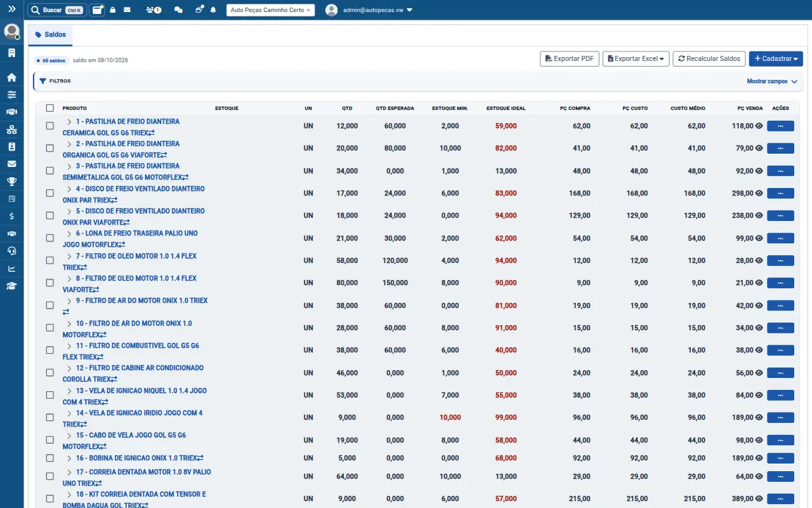Open the sitemap hierarchy icon in sidebar
The image size is (812, 508).
[x=11, y=130]
